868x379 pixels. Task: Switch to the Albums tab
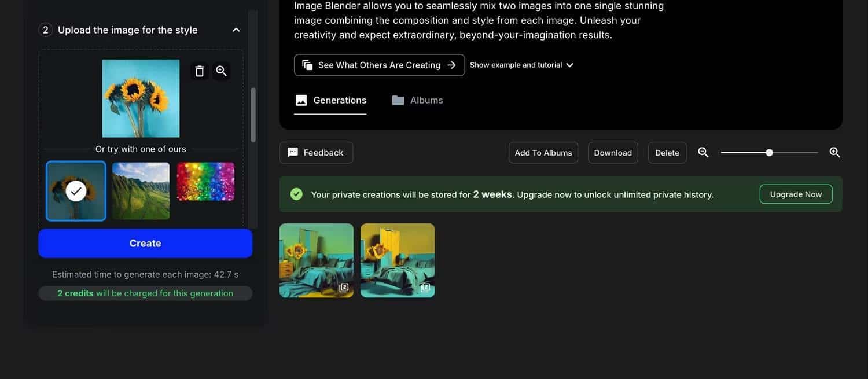[x=417, y=100]
